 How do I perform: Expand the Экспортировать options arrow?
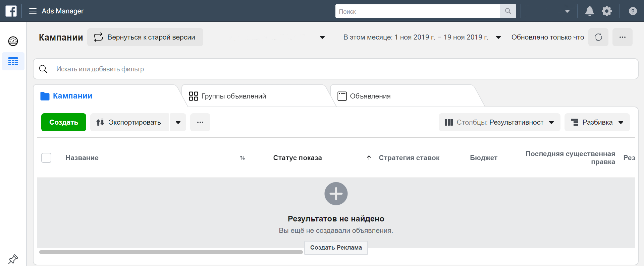[178, 122]
